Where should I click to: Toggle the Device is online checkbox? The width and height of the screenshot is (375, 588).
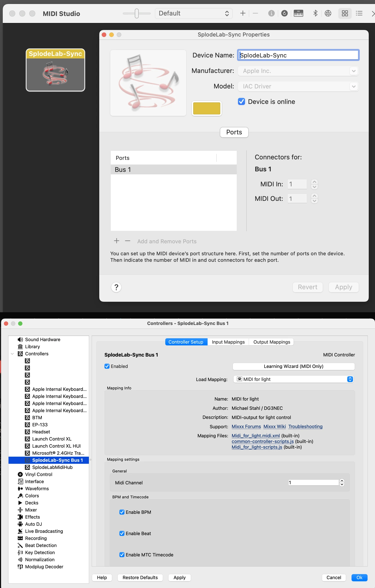(241, 101)
